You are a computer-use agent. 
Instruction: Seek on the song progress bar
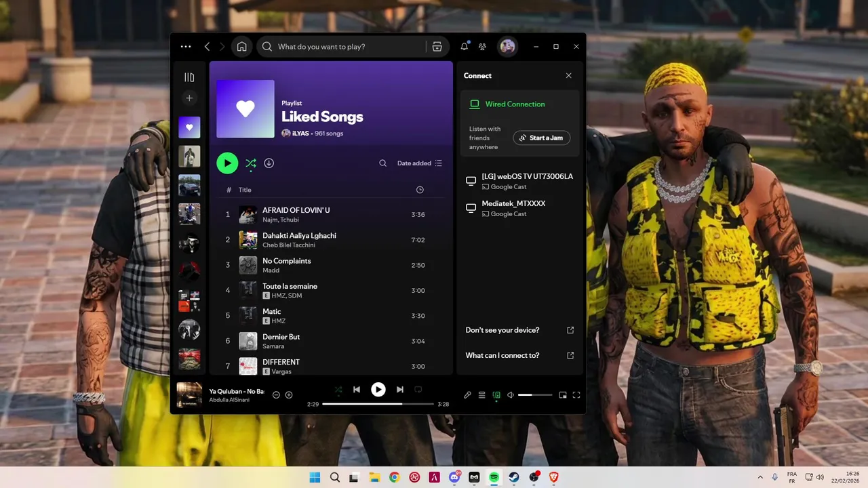click(378, 404)
